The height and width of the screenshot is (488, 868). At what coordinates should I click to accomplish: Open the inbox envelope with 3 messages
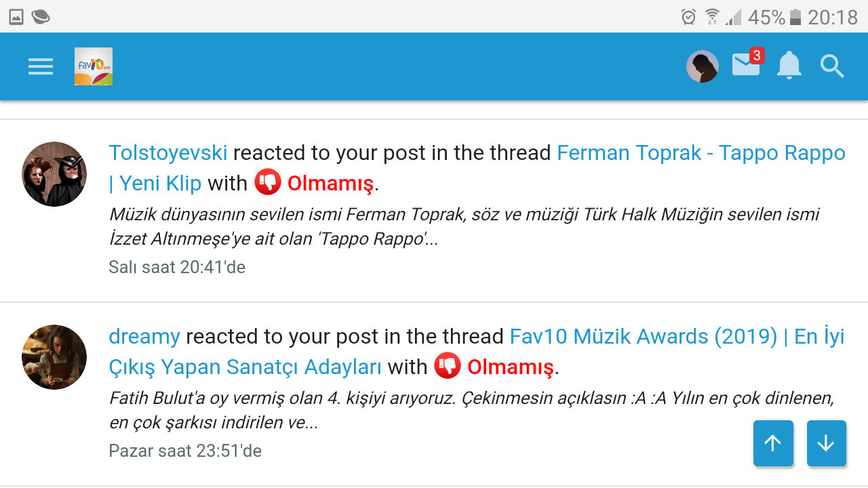coord(746,65)
